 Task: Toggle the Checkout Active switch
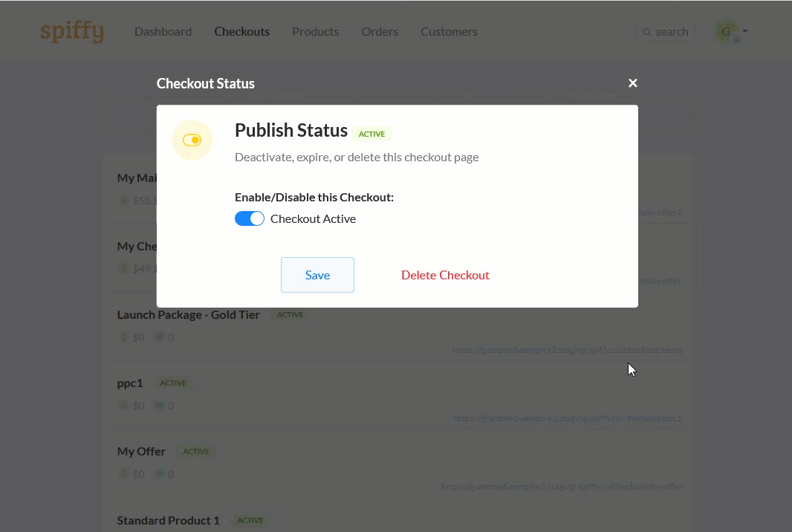point(250,218)
